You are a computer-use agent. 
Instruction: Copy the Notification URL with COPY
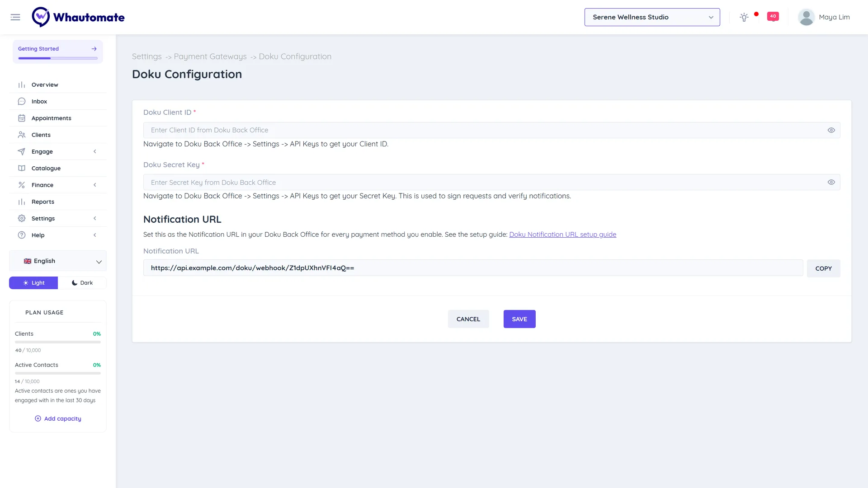[823, 268]
